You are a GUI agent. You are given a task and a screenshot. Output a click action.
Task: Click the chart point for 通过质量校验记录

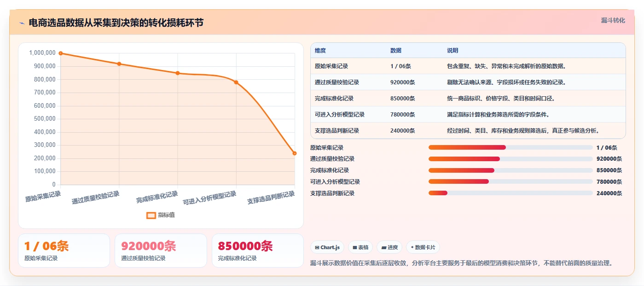[119, 64]
